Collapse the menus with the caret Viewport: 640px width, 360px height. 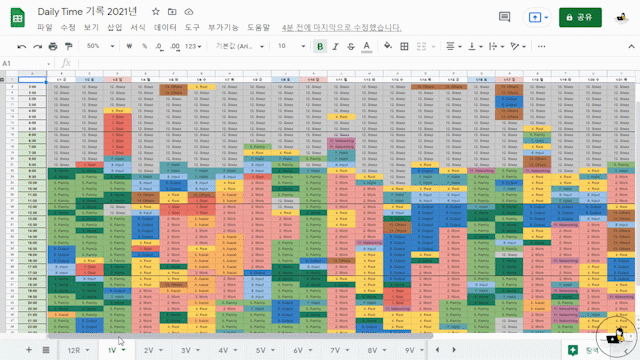tap(631, 47)
